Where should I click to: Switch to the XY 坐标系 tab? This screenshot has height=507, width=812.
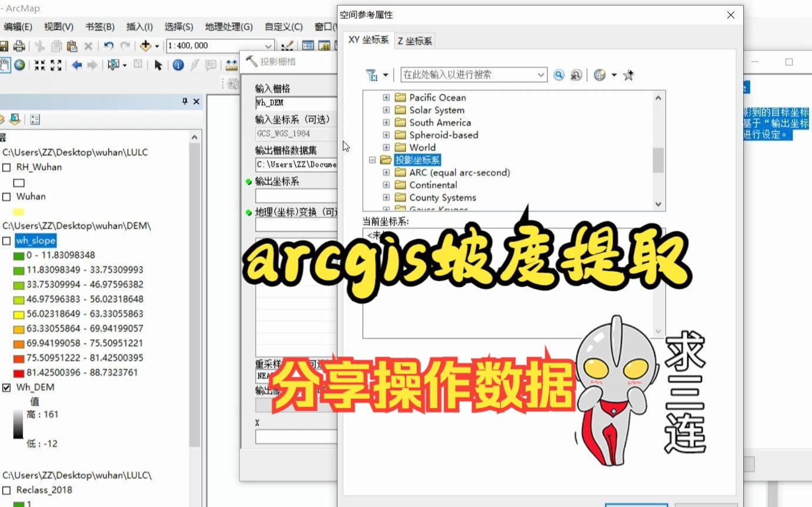[x=368, y=40]
